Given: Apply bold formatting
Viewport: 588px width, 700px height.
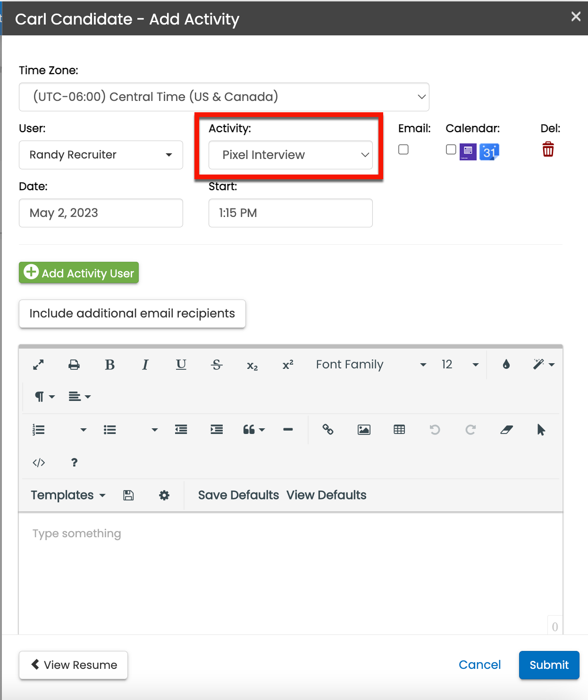Looking at the screenshot, I should click(110, 365).
